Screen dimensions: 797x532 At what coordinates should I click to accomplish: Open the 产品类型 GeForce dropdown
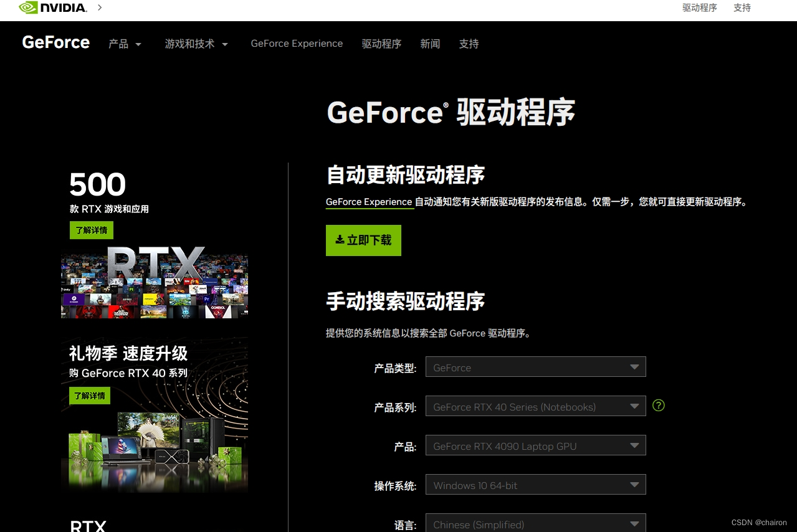(x=536, y=367)
